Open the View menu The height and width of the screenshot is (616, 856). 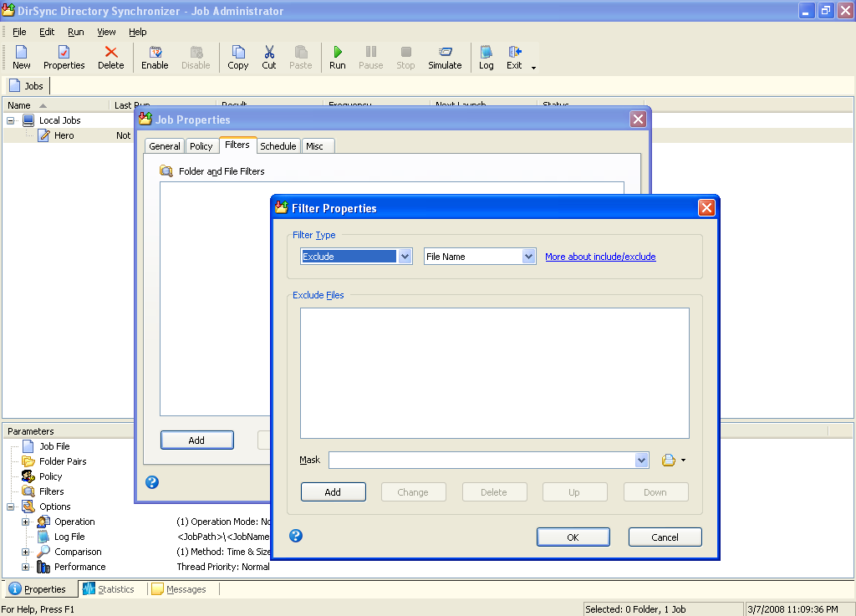[106, 33]
